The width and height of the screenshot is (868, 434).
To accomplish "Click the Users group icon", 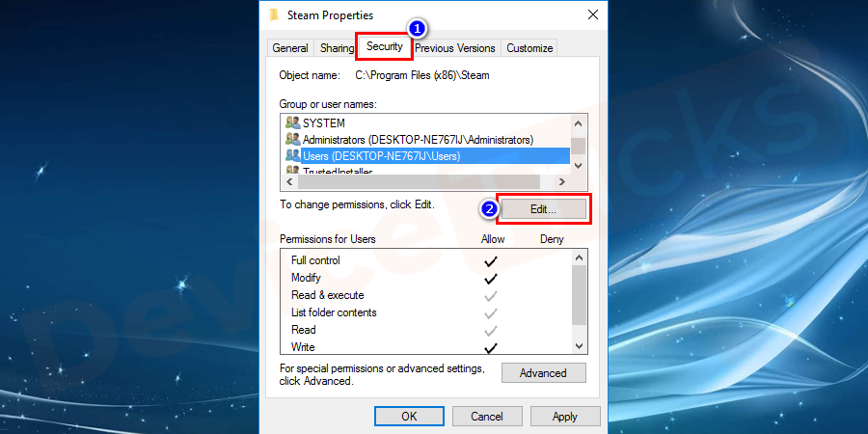I will 293,155.
